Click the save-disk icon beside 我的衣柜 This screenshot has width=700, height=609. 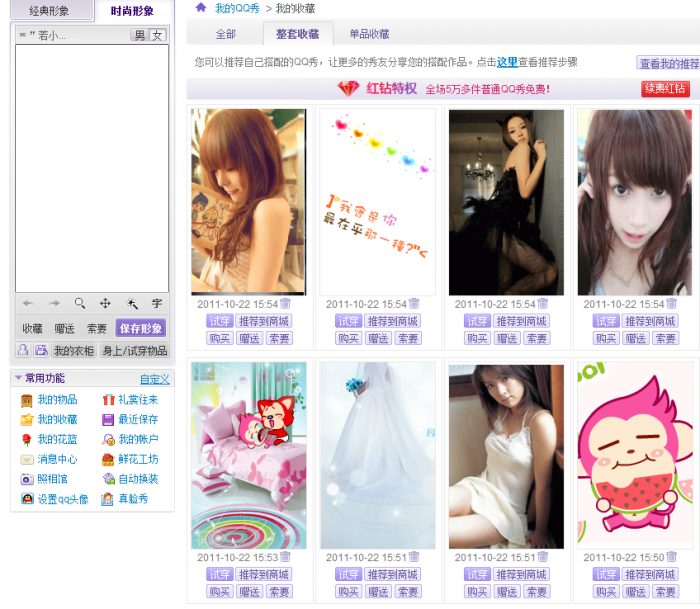tap(42, 350)
